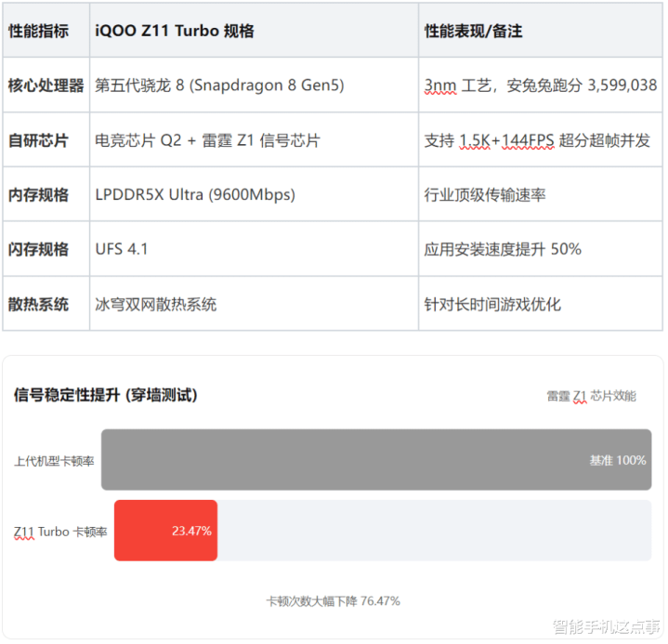The height and width of the screenshot is (644, 668).
Task: Click the 卡顿次数大幅下降 76.47% caption
Action: point(333,601)
